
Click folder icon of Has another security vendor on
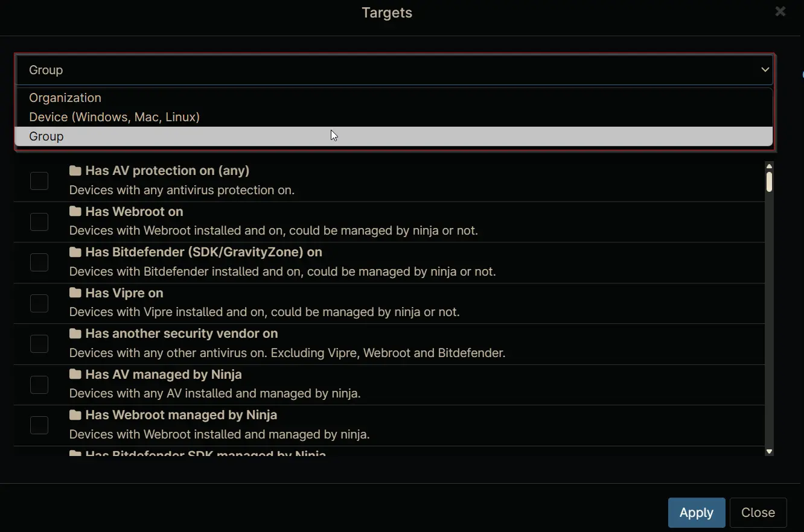75,334
